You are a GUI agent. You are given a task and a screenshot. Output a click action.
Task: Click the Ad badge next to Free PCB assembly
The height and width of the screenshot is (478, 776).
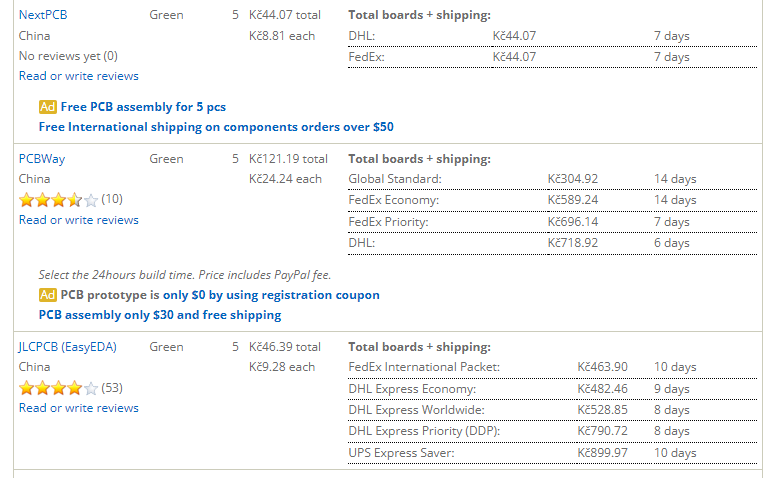pos(47,106)
